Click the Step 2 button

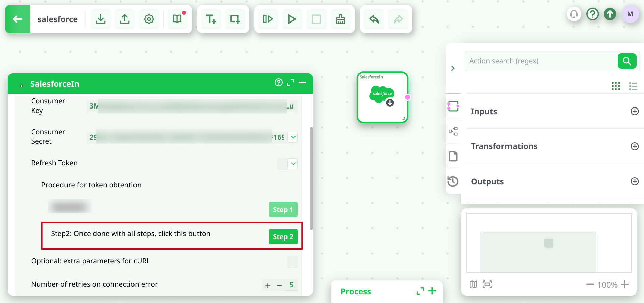pos(283,237)
